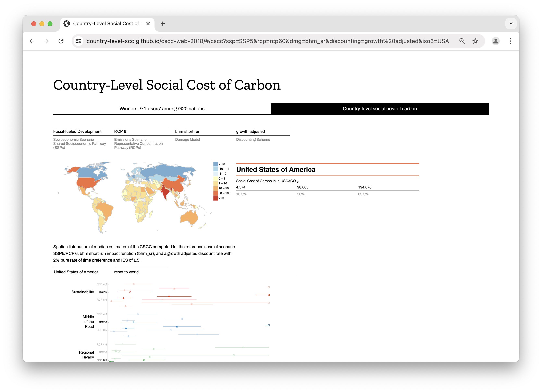Open site information icon in address bar

pyautogui.click(x=78, y=41)
